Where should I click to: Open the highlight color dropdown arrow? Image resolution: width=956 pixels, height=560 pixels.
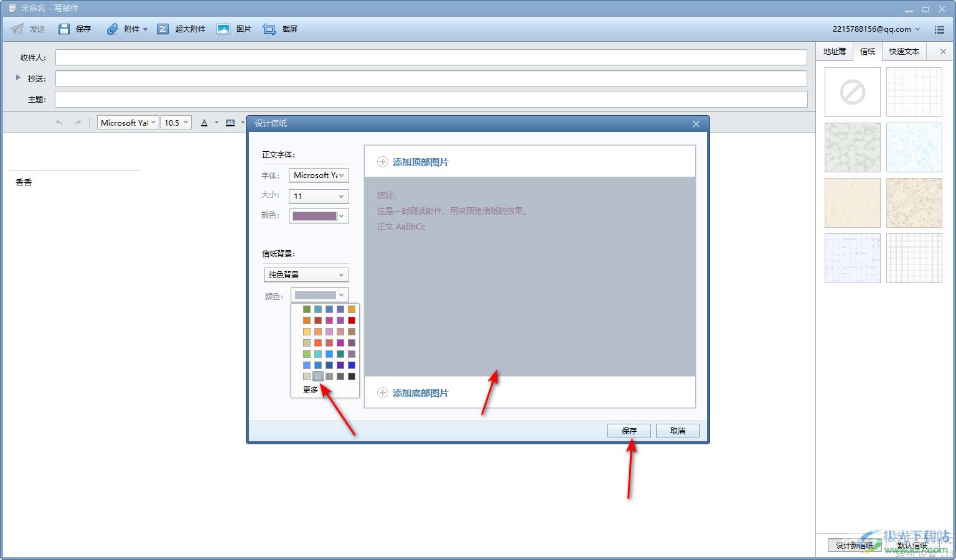(x=243, y=123)
